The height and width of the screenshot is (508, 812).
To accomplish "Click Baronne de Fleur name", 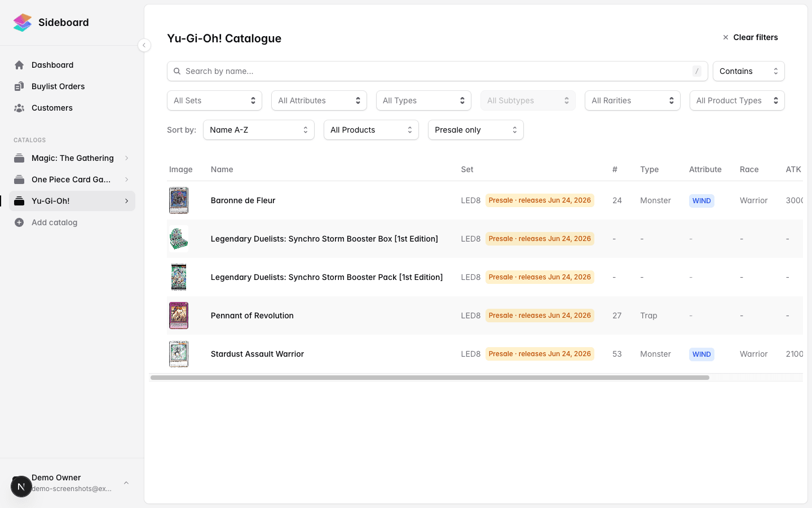I will coord(243,200).
